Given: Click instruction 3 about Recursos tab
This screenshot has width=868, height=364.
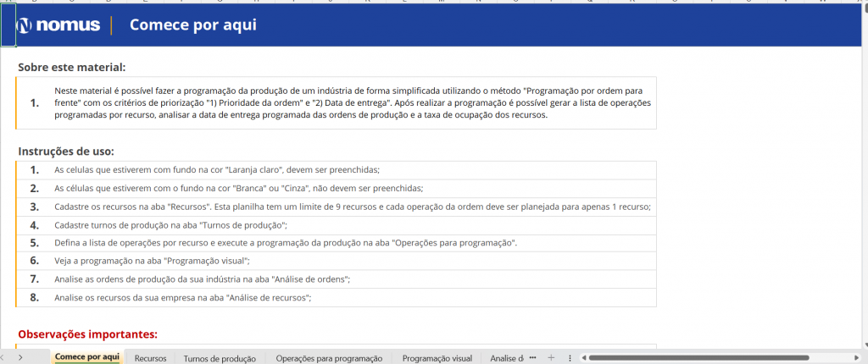Looking at the screenshot, I should (x=352, y=207).
